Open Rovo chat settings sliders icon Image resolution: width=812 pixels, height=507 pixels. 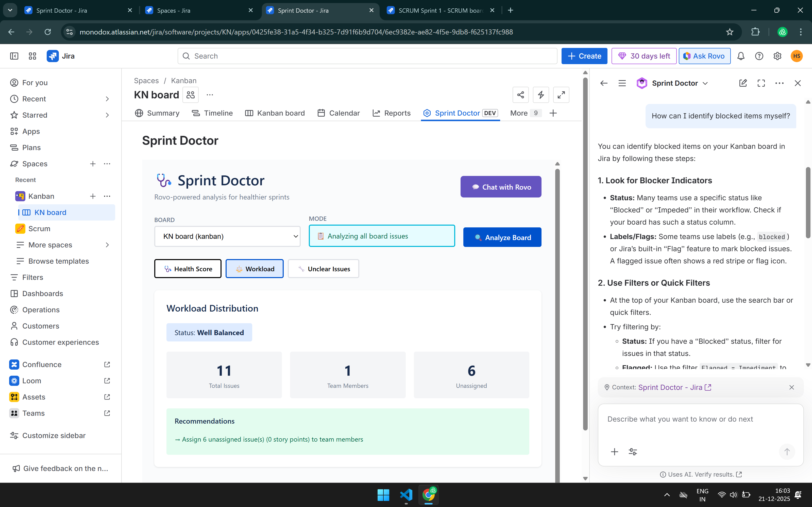click(633, 452)
